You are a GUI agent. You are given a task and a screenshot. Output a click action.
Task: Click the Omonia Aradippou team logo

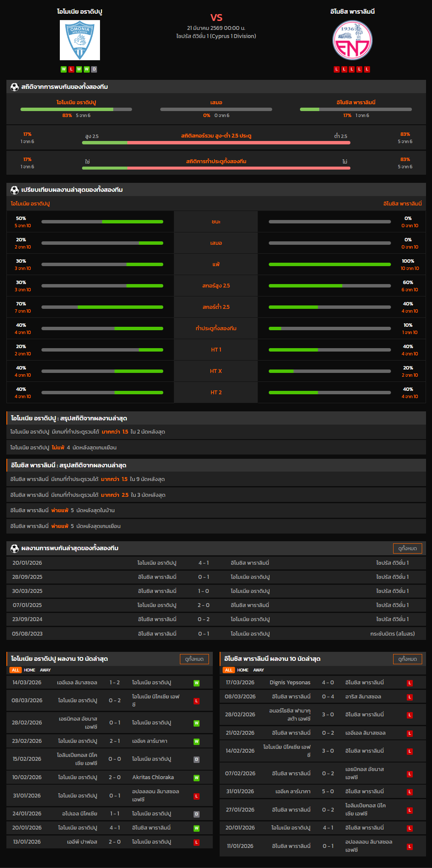coord(80,40)
